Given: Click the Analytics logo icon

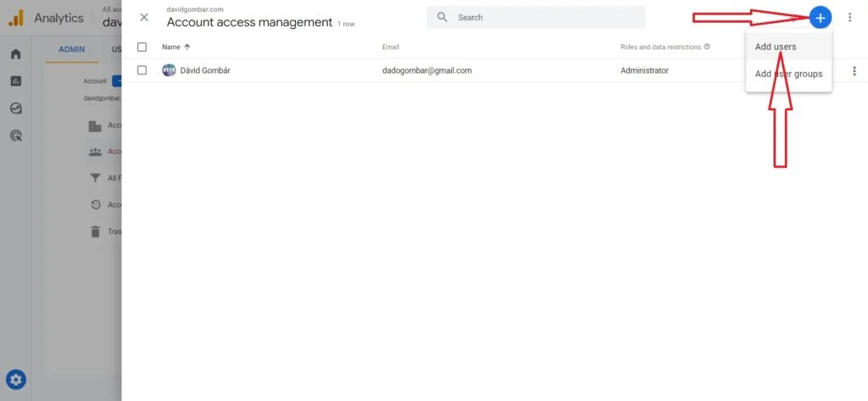Looking at the screenshot, I should pos(16,19).
